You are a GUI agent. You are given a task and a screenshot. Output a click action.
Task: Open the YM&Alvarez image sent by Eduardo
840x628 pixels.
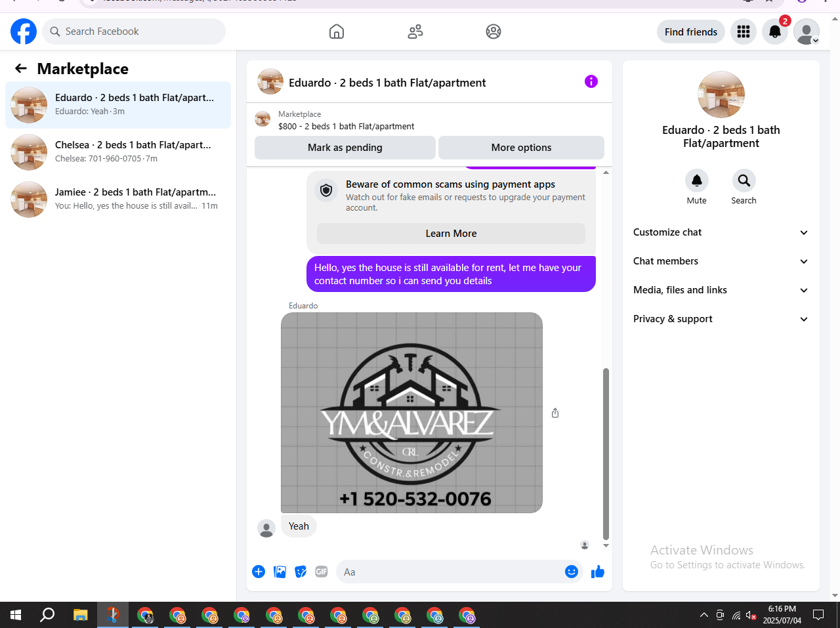411,413
